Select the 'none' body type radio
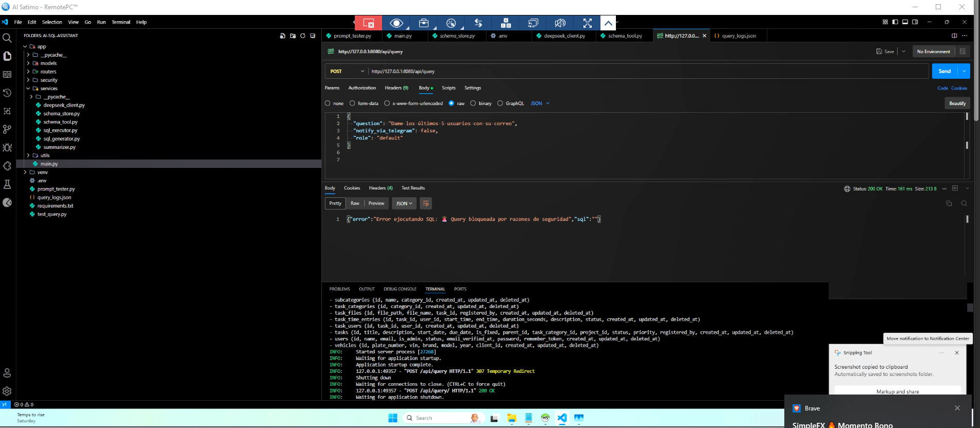This screenshot has width=980, height=428. pyautogui.click(x=328, y=104)
